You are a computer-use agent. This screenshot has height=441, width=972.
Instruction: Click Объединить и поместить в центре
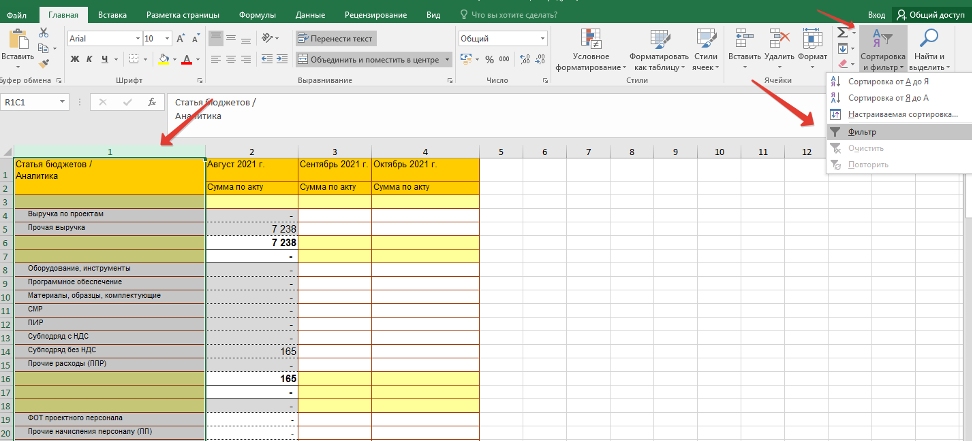[369, 60]
